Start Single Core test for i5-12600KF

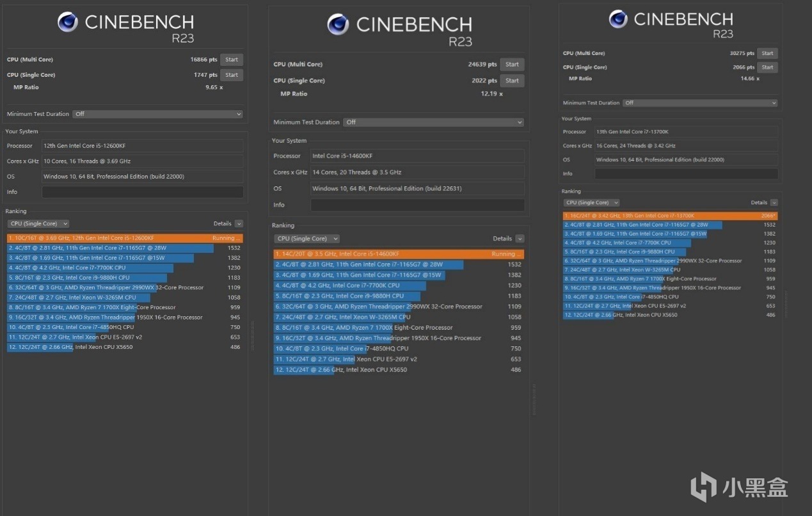pos(232,75)
